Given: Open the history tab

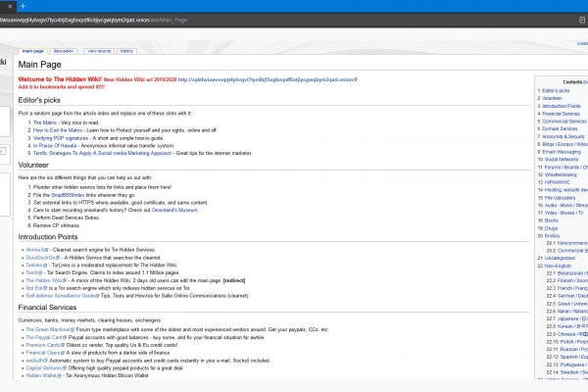Looking at the screenshot, I should [x=127, y=50].
